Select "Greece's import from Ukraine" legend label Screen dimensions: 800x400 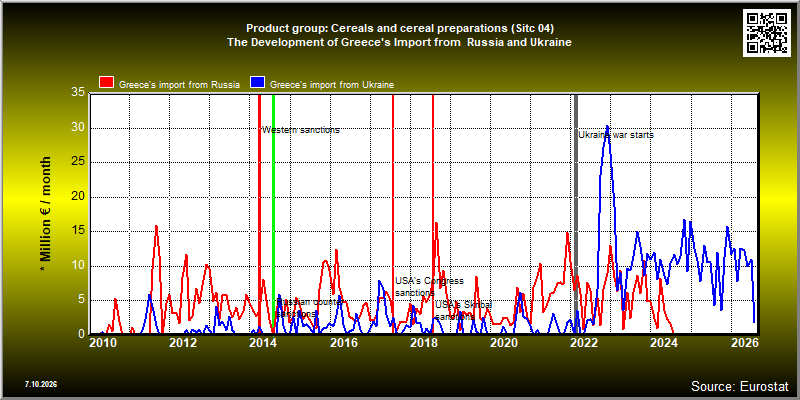pos(332,85)
